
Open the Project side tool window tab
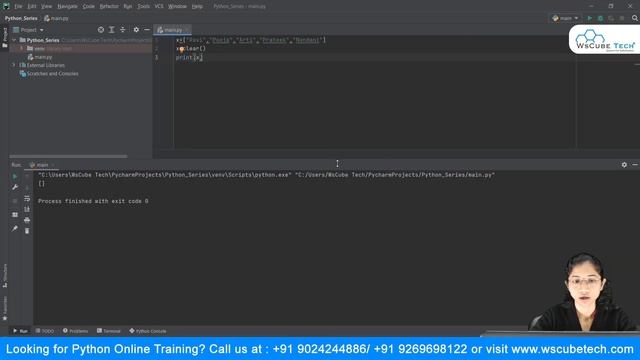4,37
